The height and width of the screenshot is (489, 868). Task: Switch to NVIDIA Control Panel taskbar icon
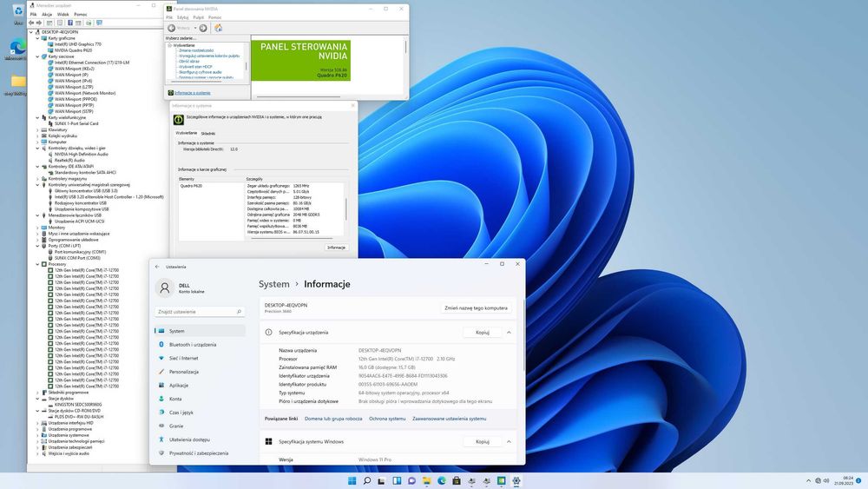[x=501, y=480]
